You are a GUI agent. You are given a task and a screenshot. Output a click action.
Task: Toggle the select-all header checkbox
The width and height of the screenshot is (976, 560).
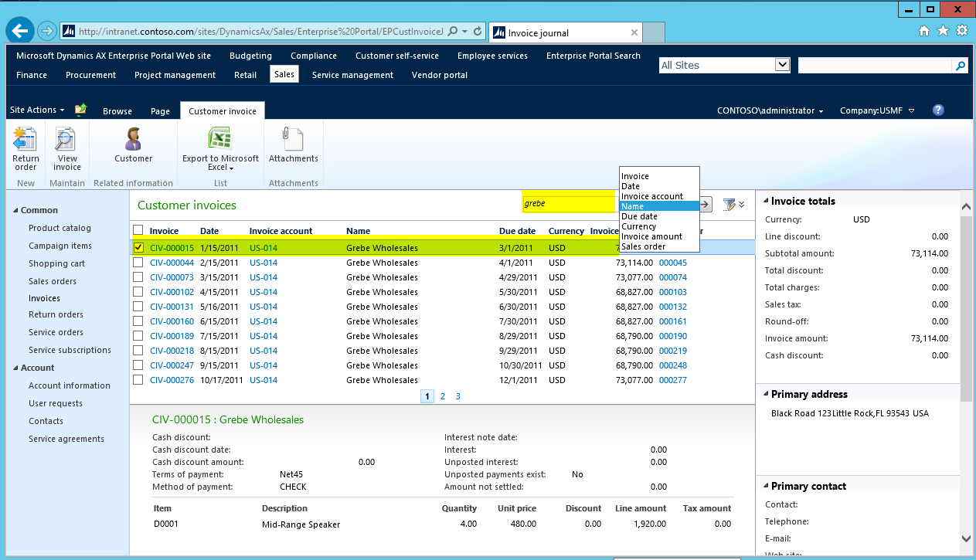coord(138,230)
